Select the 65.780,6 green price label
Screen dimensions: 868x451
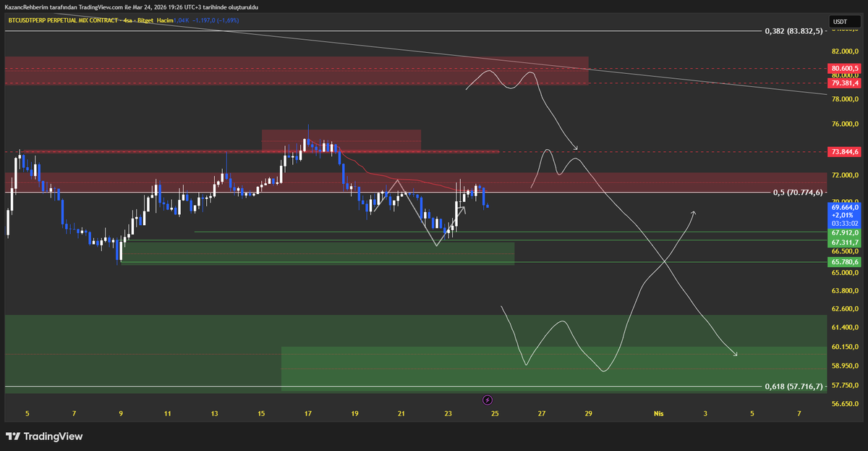pos(845,262)
